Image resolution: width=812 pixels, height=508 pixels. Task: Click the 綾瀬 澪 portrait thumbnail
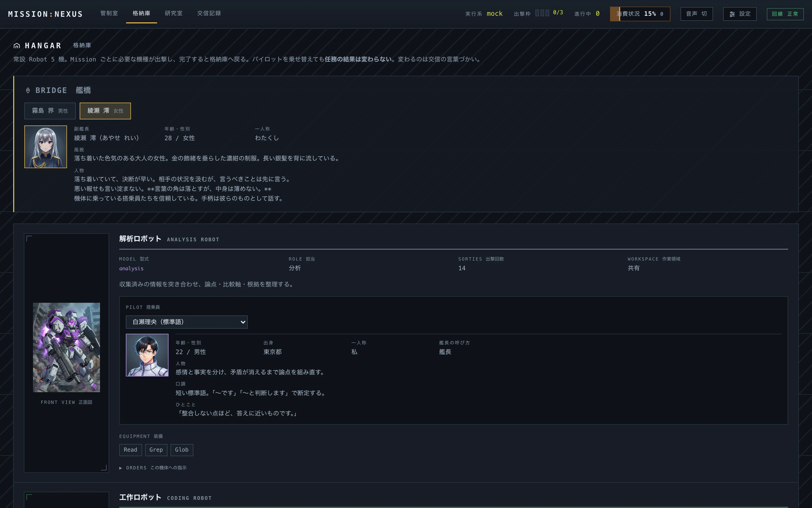(46, 147)
